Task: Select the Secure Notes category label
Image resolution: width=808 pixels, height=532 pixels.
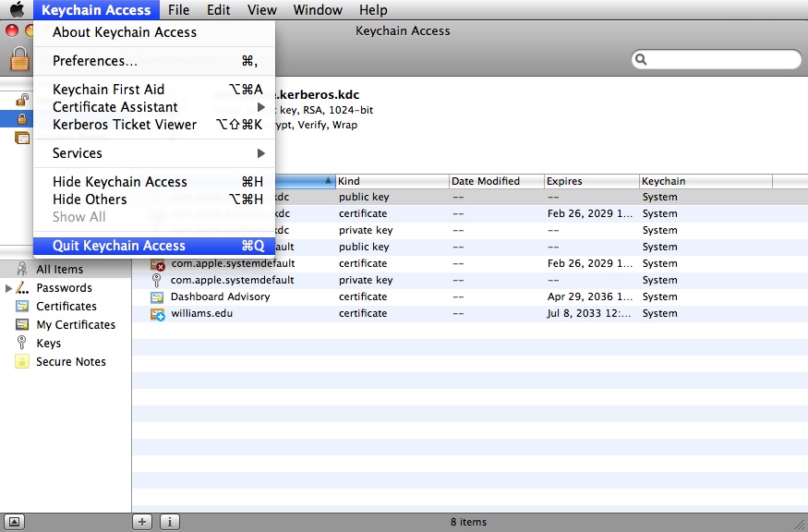Action: 71,362
